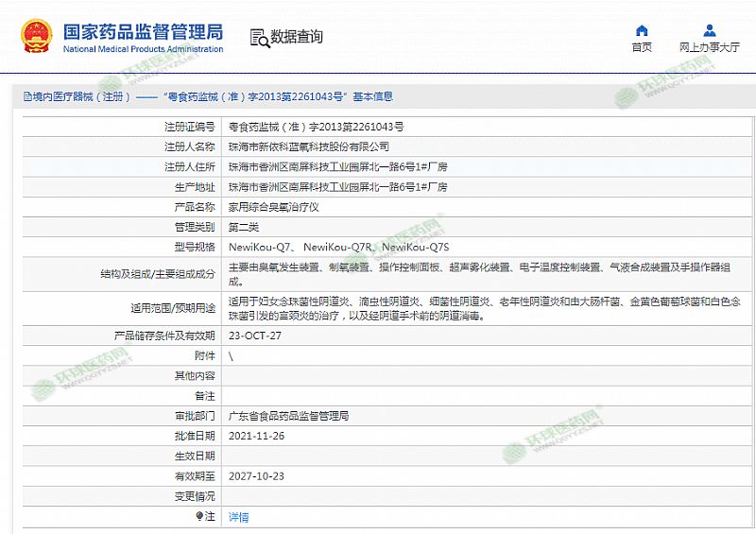This screenshot has height=534, width=756.
Task: Click registration number 粤食药监械（准）字2013第2261043号 in table
Action: tap(316, 127)
